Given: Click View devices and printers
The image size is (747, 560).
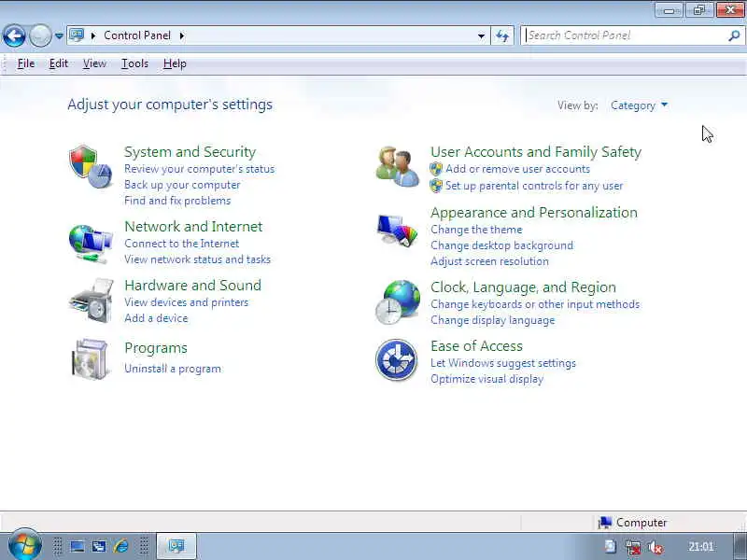Looking at the screenshot, I should pos(186,302).
